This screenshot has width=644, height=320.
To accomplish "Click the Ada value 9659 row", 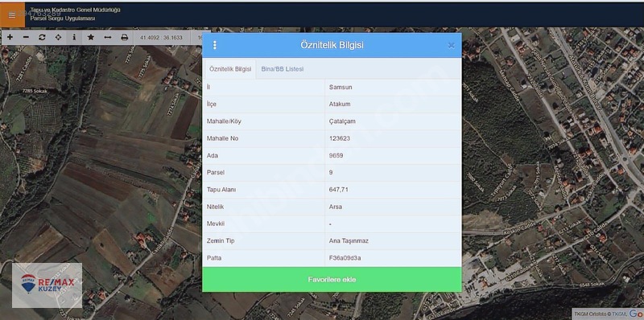I will coord(332,155).
